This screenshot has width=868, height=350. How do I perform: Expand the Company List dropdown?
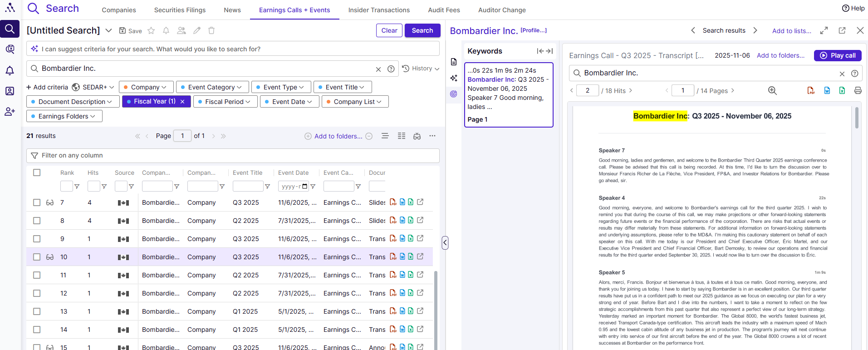355,102
